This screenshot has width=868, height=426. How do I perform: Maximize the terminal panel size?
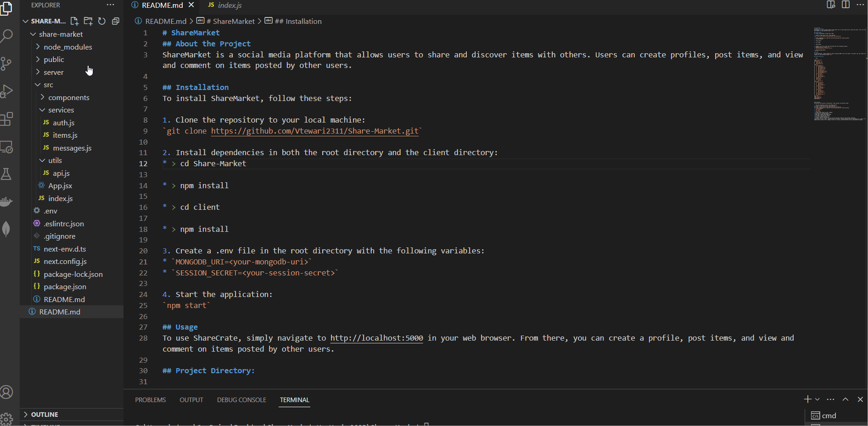(x=846, y=399)
